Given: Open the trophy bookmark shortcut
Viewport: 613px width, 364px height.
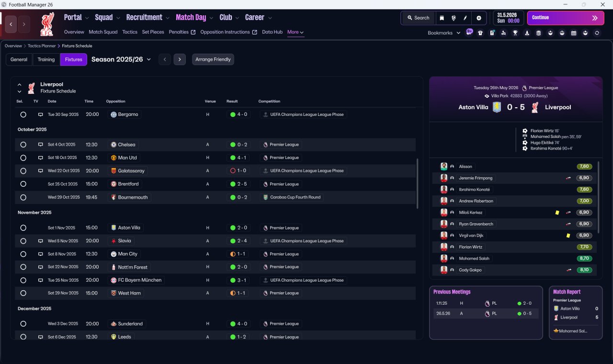Looking at the screenshot, I should pos(515,33).
